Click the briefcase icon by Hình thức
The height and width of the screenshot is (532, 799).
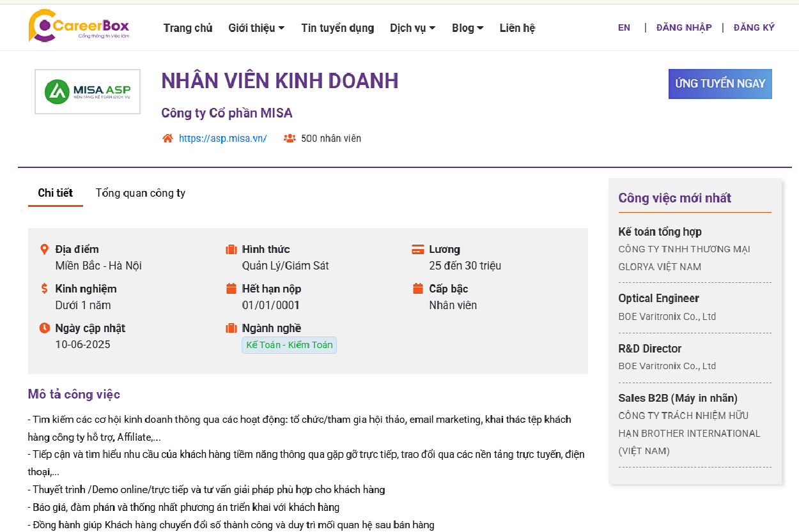coord(231,249)
